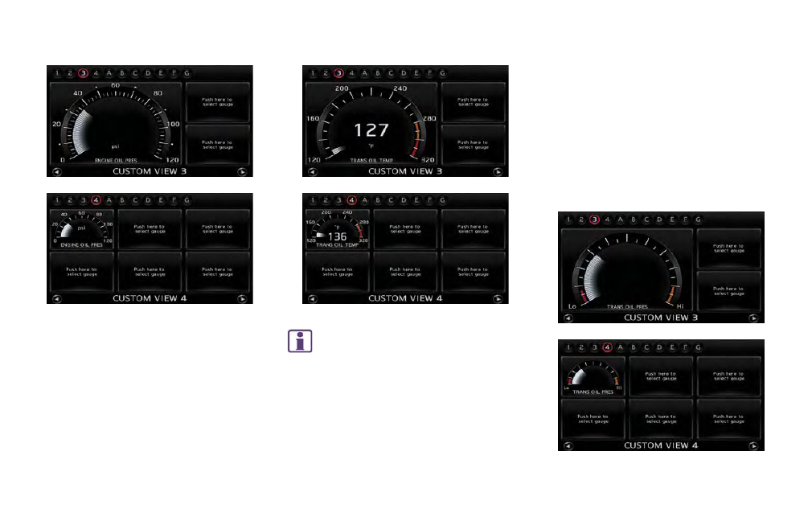Screen dimensions: 812x517
Task: Tap upper 'Push here to select gauge' on 127°F screen
Action: click(x=473, y=102)
